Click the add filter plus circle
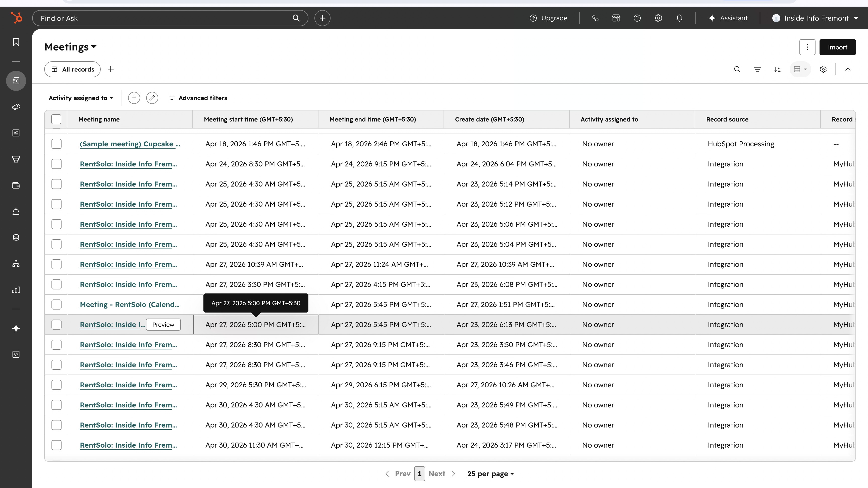This screenshot has height=488, width=868. coord(134,98)
